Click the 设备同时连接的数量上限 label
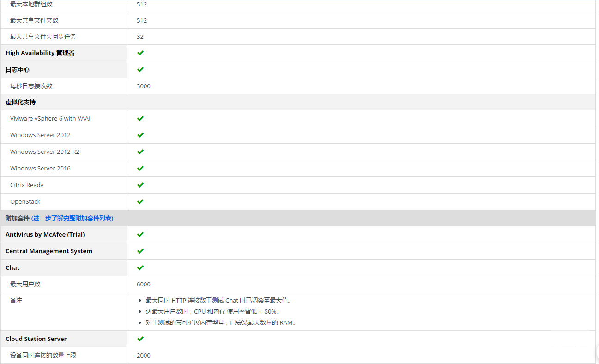This screenshot has height=364, width=599. [x=43, y=355]
